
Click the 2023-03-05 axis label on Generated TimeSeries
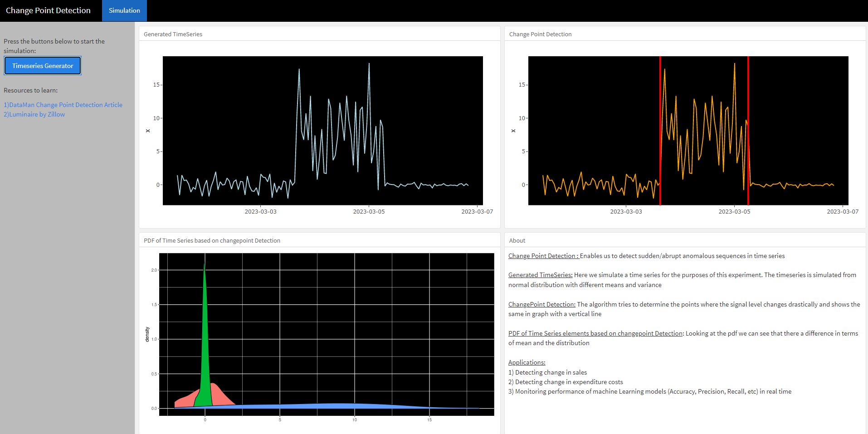coord(369,211)
